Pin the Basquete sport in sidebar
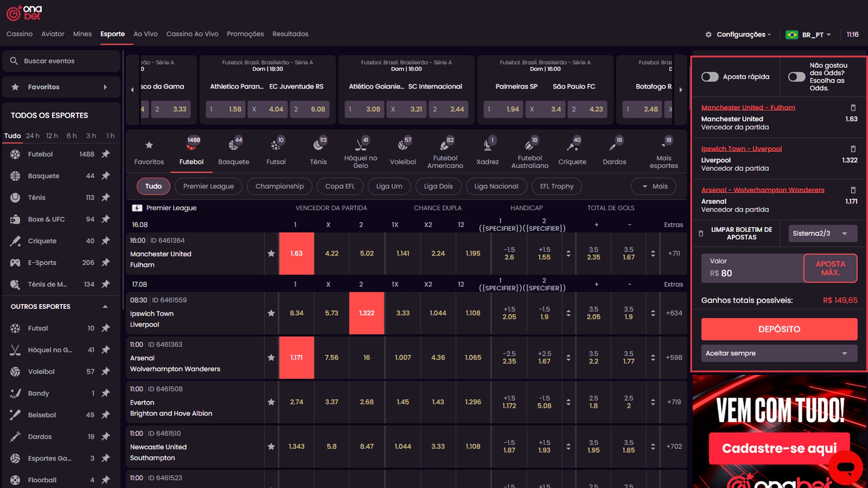 click(x=106, y=176)
